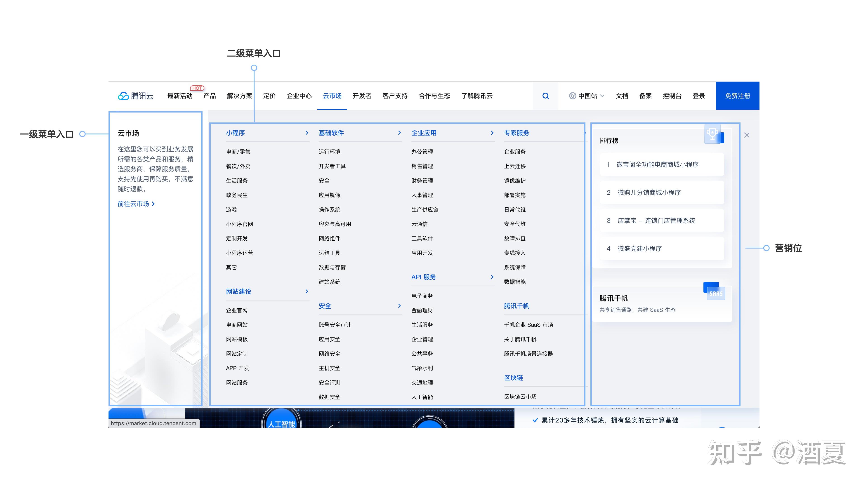Open the 合作与生态 menu
Image resolution: width=868 pixels, height=488 pixels.
pos(434,96)
